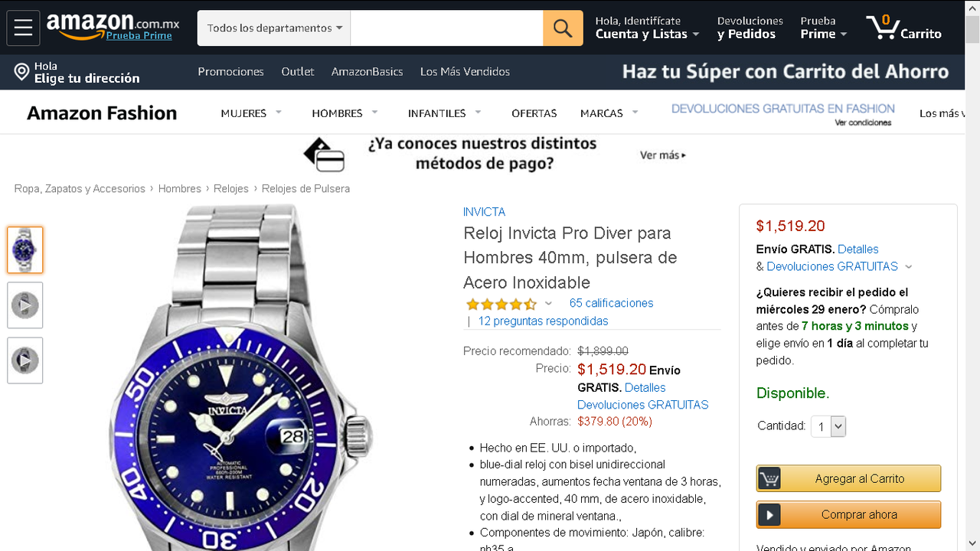Open the 65 calificaciones link
Screen dimensions: 980x551
click(611, 303)
